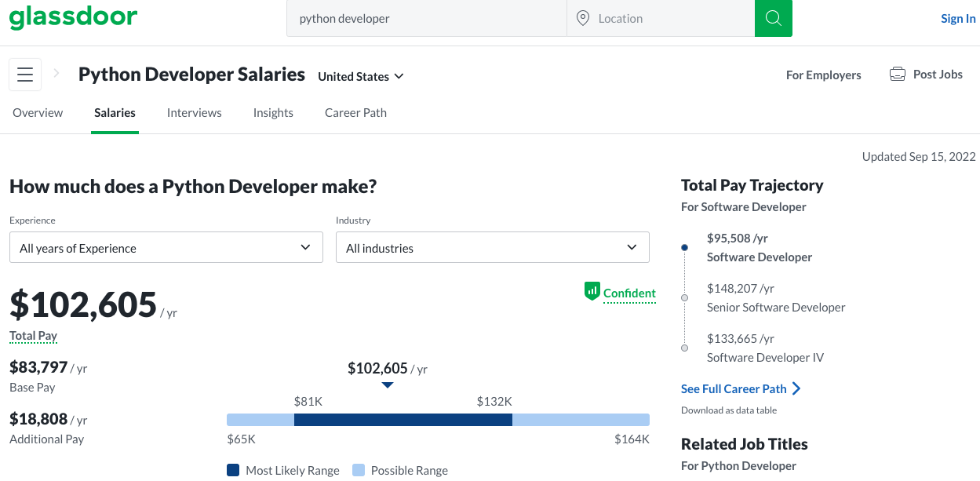Click Download as data table

[x=729, y=410]
